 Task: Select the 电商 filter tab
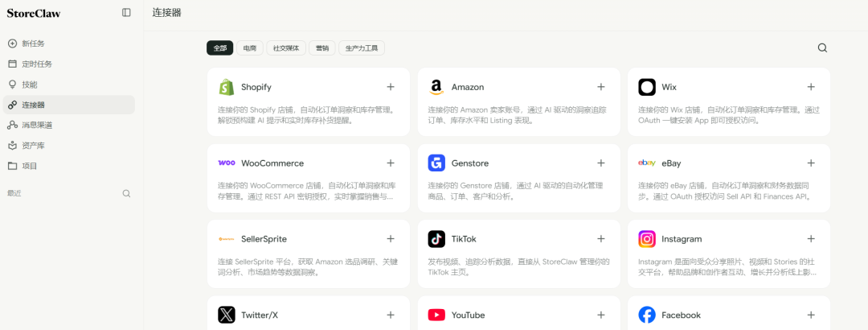tap(250, 48)
